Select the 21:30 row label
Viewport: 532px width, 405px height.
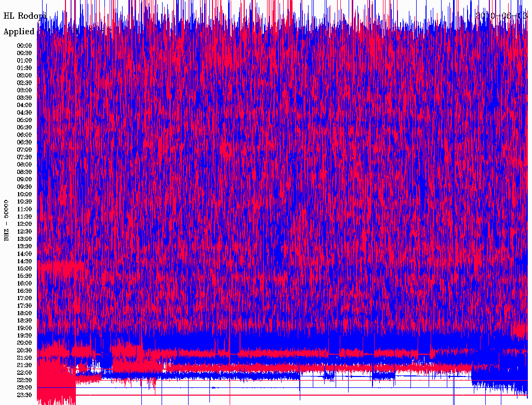tap(24, 366)
